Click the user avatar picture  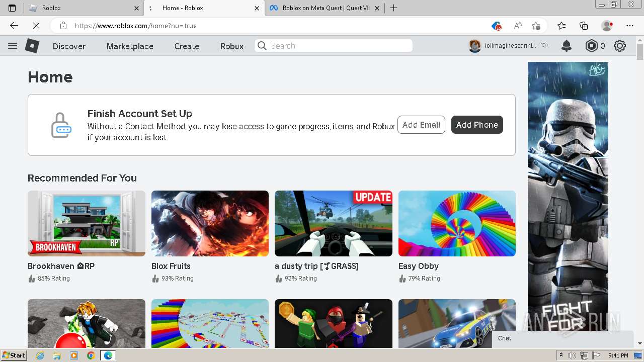pos(475,46)
